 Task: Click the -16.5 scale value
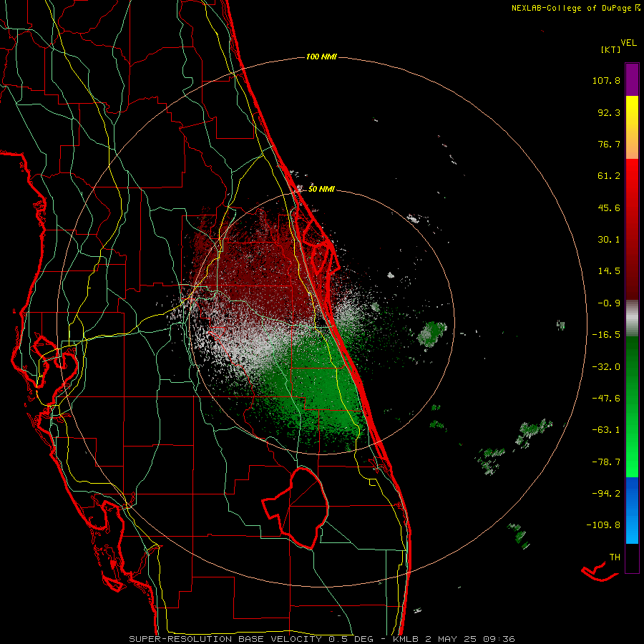point(606,335)
